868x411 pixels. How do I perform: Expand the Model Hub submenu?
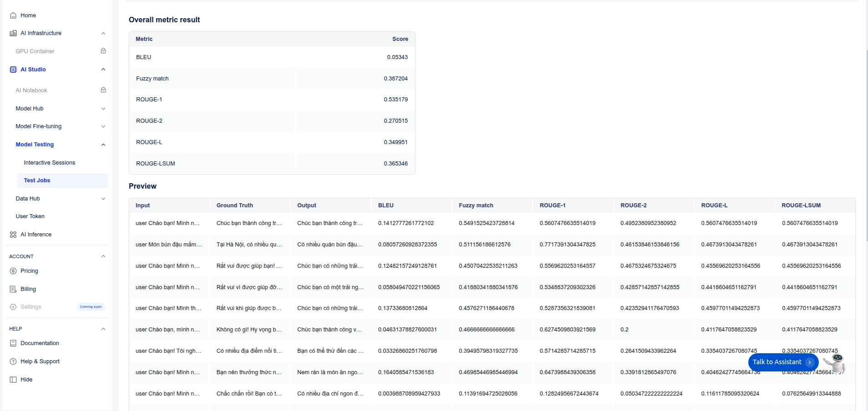[x=103, y=109]
